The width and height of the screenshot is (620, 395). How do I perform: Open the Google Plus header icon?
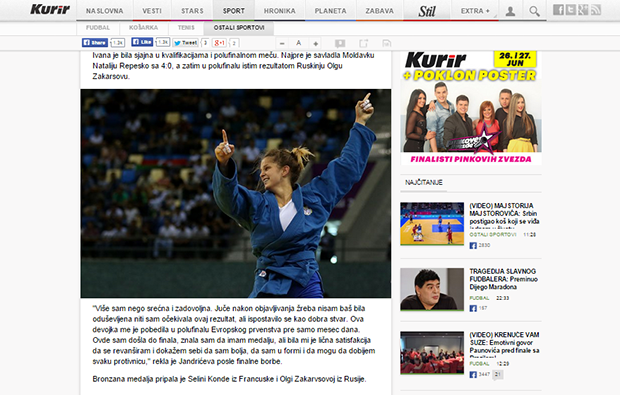pos(583,10)
